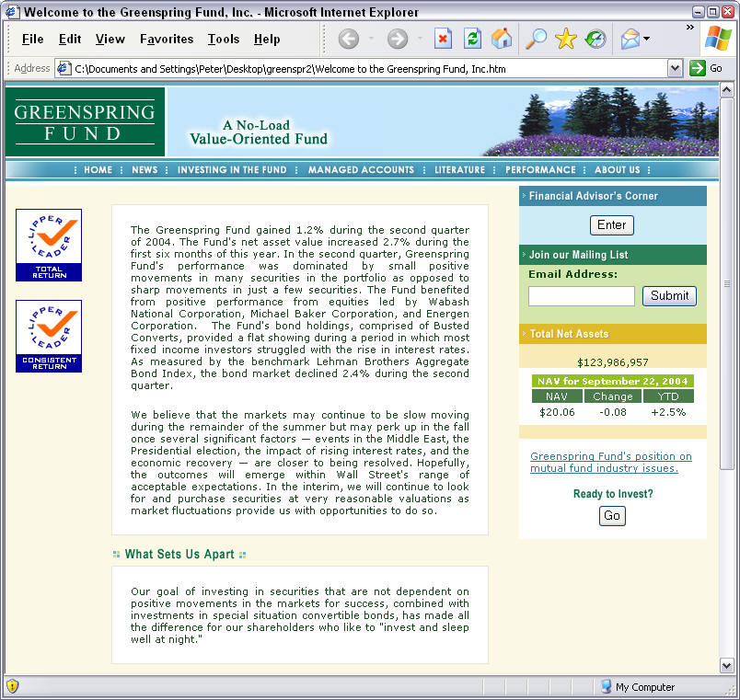This screenshot has height=700, width=740.
Task: Click the Back arrow toolbar button
Action: point(349,39)
